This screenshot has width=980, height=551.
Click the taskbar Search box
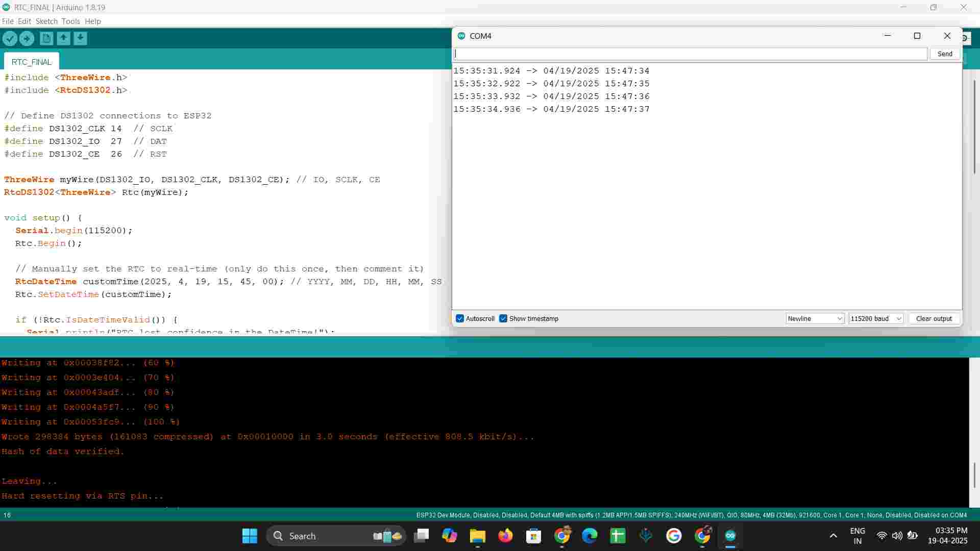pyautogui.click(x=336, y=536)
